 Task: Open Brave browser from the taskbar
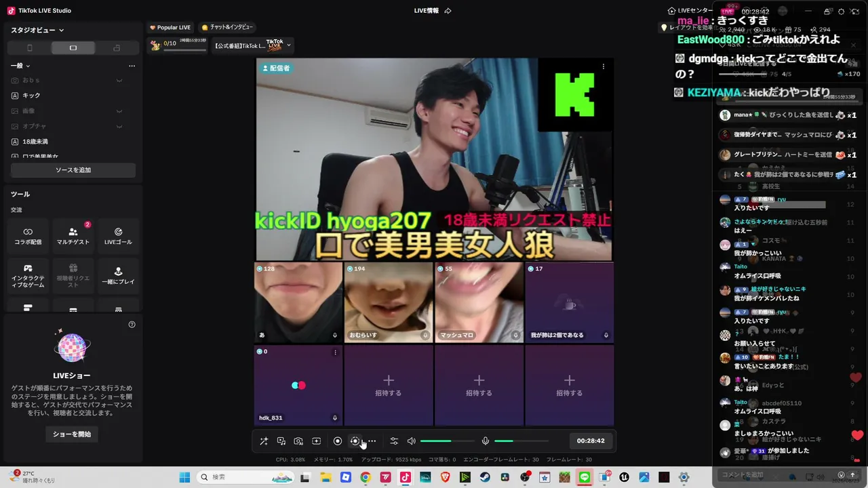446,477
